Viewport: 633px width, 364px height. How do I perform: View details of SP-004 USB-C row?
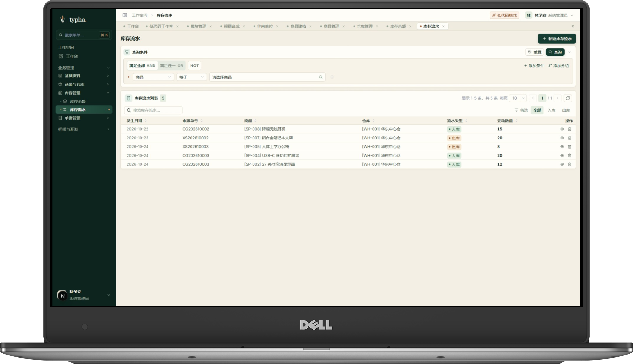(x=562, y=156)
